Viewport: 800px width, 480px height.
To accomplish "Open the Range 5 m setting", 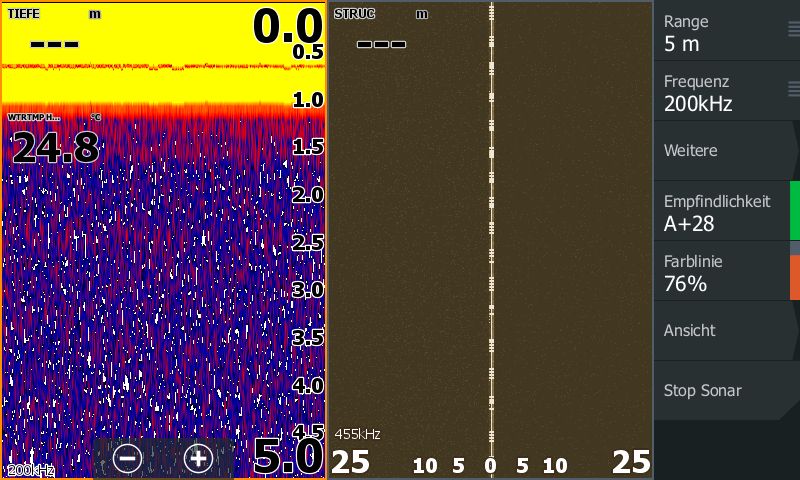I will pos(715,32).
